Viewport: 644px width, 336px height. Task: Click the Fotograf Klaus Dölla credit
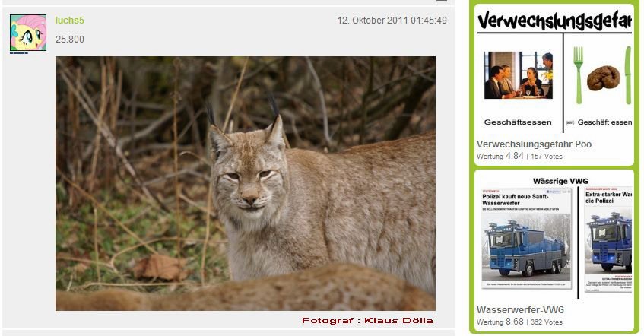pos(367,320)
